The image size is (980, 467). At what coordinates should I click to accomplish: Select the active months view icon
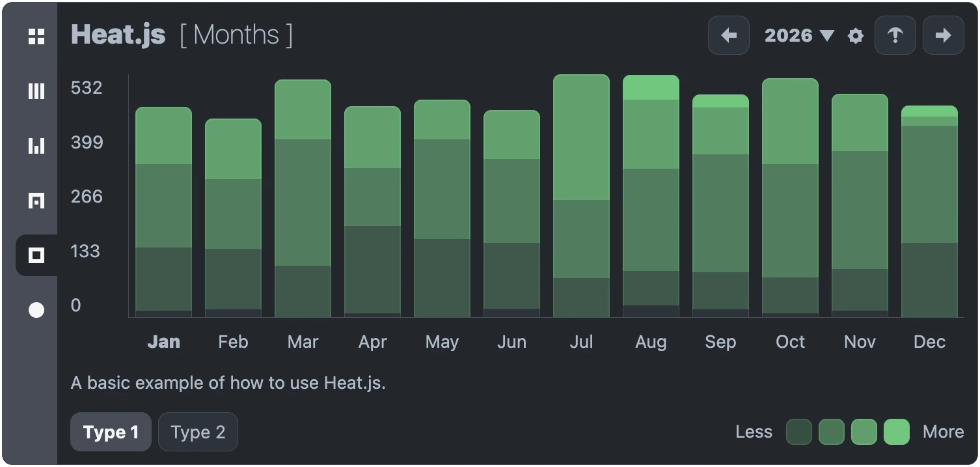click(36, 255)
